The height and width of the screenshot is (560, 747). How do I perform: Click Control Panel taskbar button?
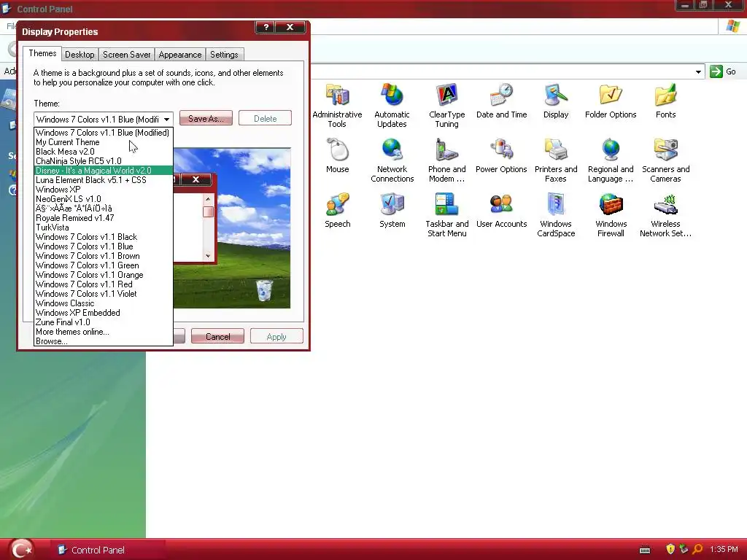[x=109, y=550]
